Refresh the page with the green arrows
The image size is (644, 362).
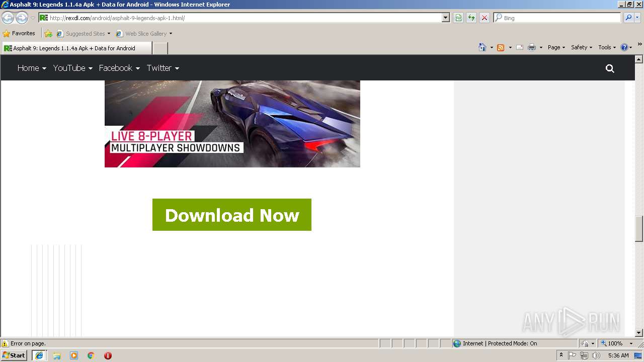(x=471, y=18)
